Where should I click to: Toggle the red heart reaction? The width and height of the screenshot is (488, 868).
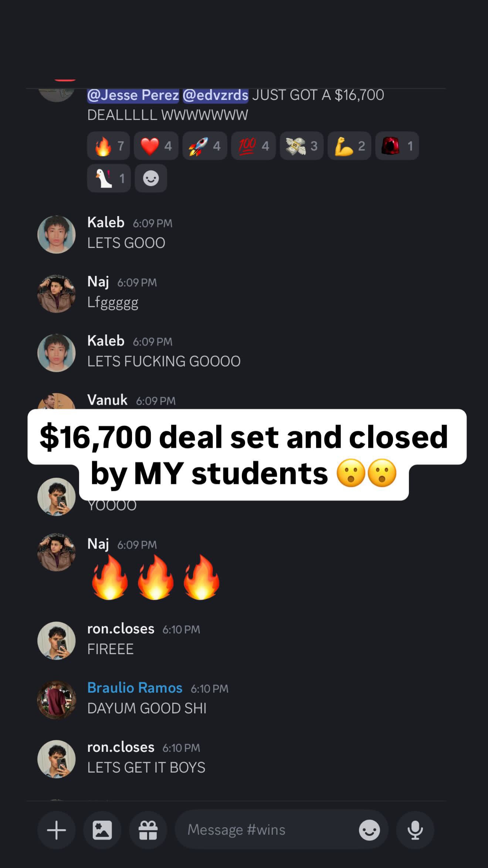pyautogui.click(x=156, y=146)
